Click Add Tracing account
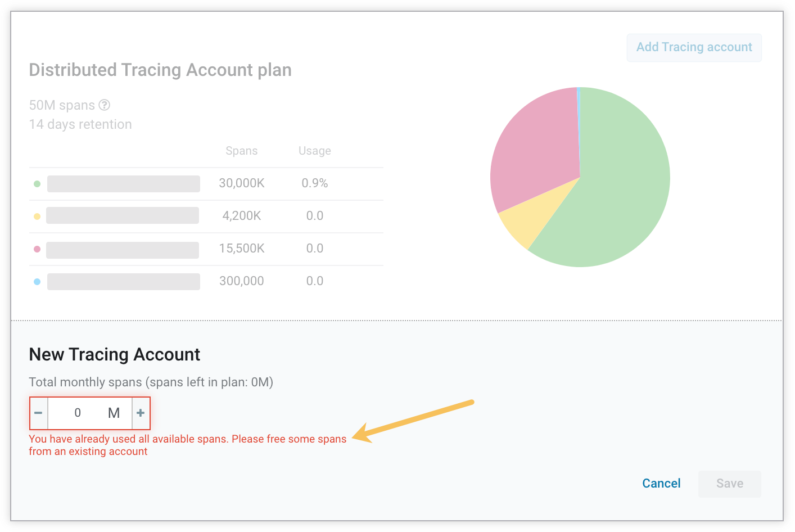The image size is (795, 532). coord(694,47)
